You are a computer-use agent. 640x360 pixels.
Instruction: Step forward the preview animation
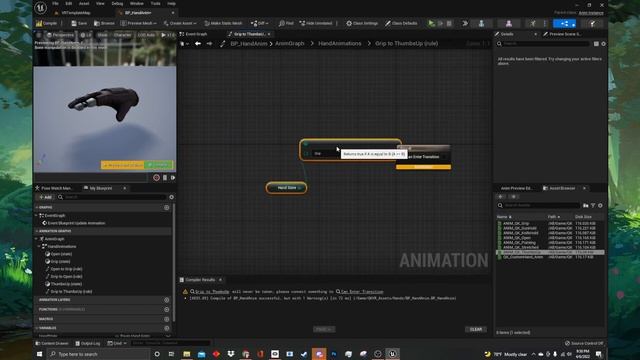tap(173, 178)
